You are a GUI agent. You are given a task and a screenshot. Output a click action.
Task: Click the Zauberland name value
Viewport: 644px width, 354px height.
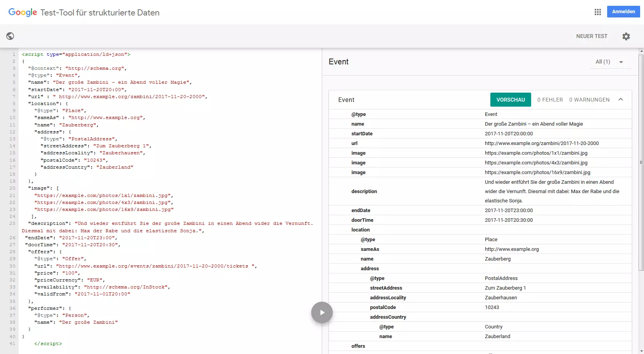[x=497, y=336]
